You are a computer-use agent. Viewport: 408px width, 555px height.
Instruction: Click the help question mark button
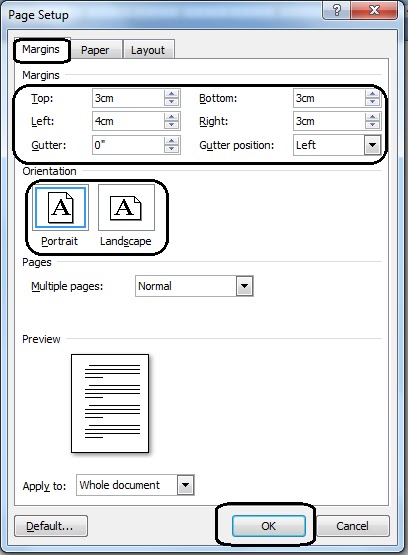pos(337,10)
